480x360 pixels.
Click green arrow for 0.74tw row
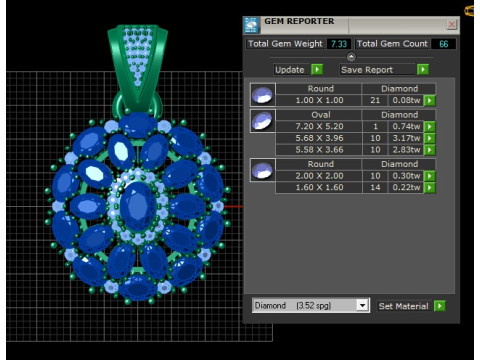(430, 127)
